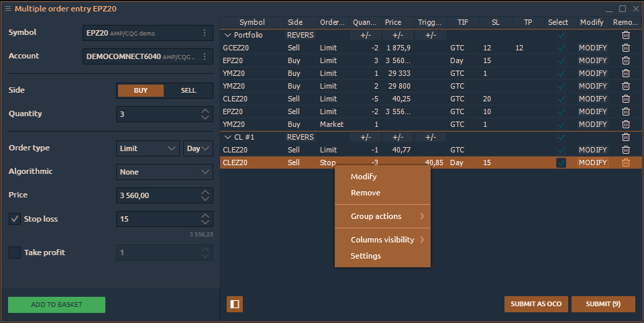
Task: Toggle Select checkbox for CLEZ20 Stop order
Action: tap(561, 163)
